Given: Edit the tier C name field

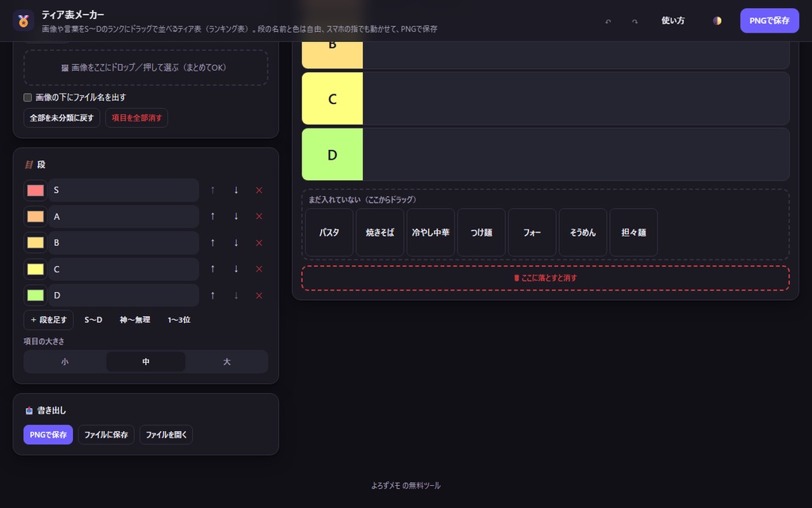Looking at the screenshot, I should (124, 269).
